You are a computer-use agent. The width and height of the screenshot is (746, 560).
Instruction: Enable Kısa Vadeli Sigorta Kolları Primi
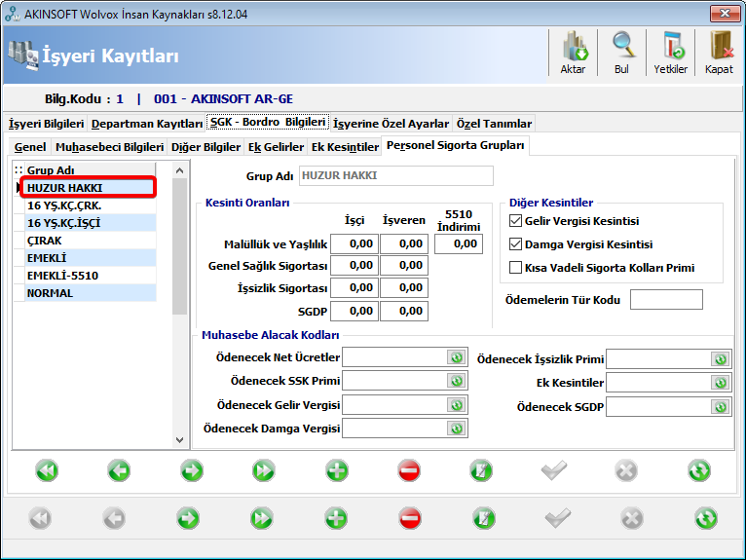pos(515,268)
